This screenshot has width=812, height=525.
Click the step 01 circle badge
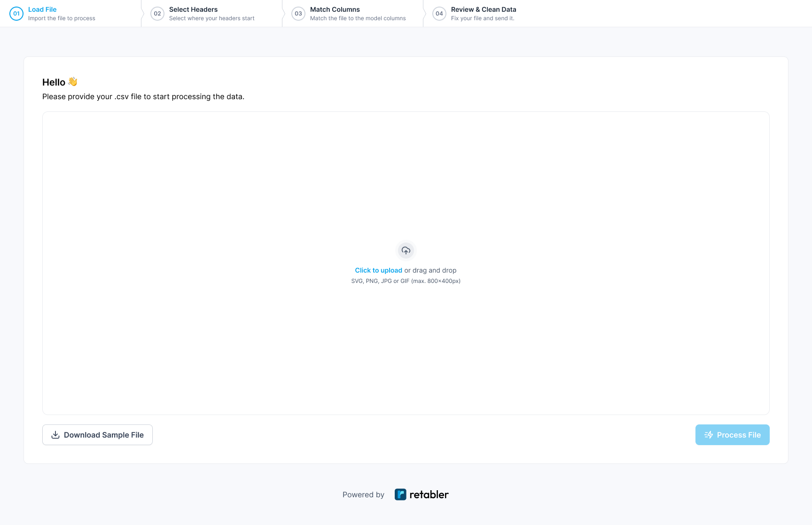tap(16, 14)
